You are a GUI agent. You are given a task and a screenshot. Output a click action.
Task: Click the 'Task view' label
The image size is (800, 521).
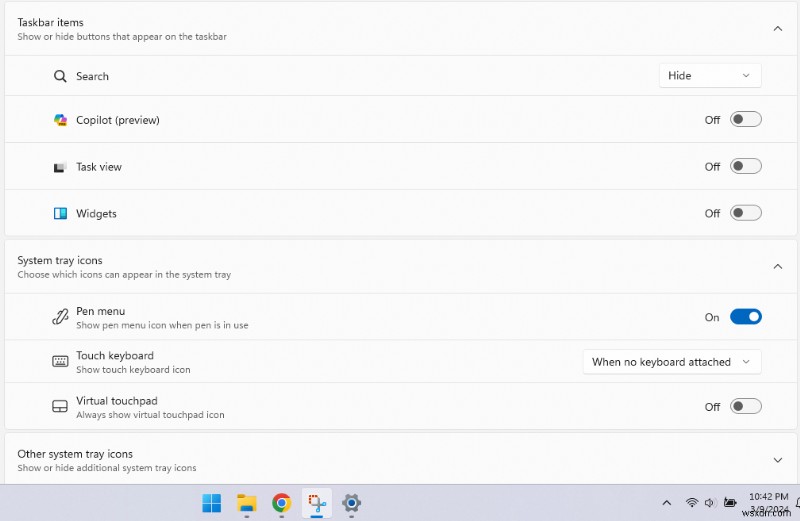[x=99, y=167]
